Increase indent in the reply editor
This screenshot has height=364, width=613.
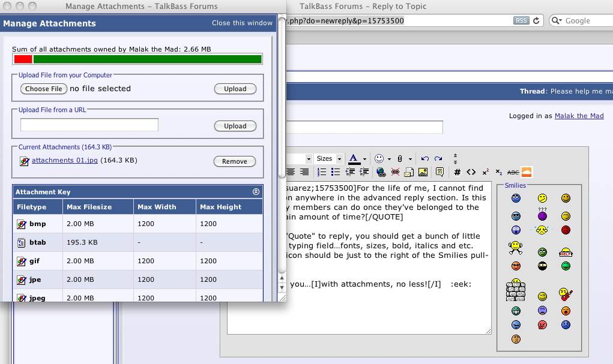point(364,172)
